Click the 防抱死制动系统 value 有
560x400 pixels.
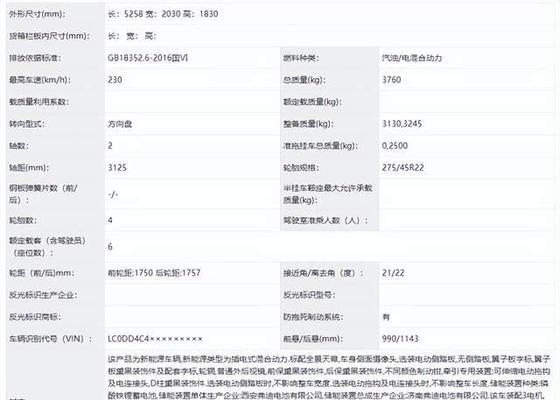click(386, 317)
